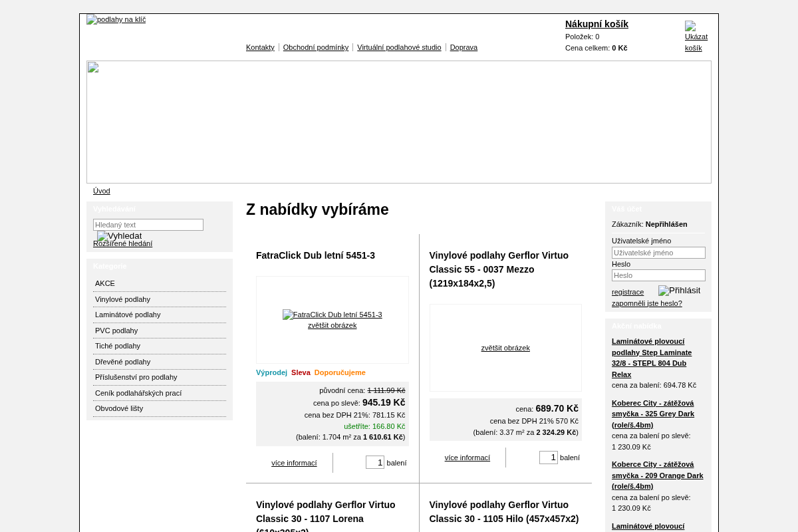Open Step Laminate STEPL 804 Dub Relax offer
The image size is (798, 532).
[x=652, y=358]
